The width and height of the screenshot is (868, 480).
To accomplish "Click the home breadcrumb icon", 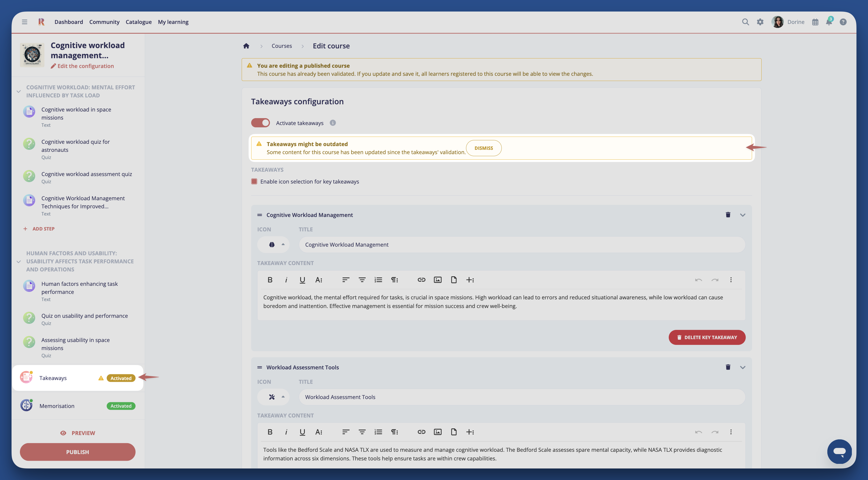I will tap(246, 46).
